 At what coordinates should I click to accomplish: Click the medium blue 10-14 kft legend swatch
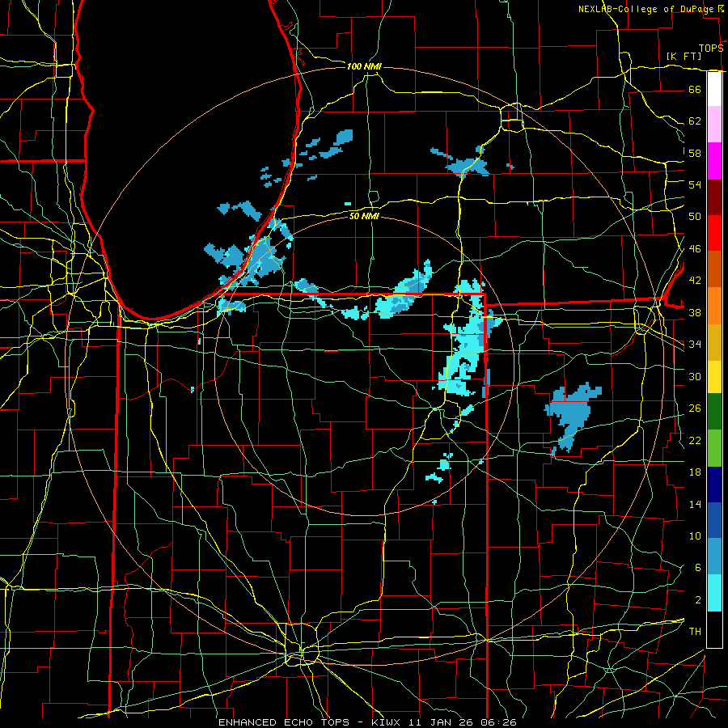click(x=714, y=520)
